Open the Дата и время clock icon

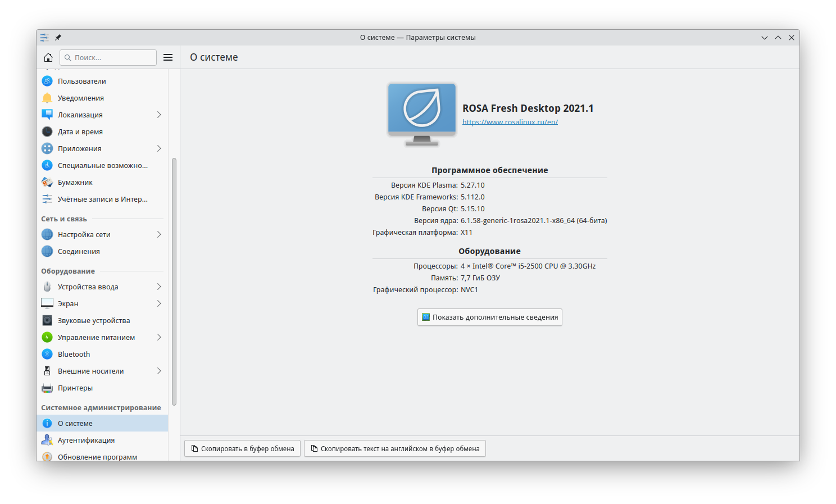pyautogui.click(x=47, y=131)
